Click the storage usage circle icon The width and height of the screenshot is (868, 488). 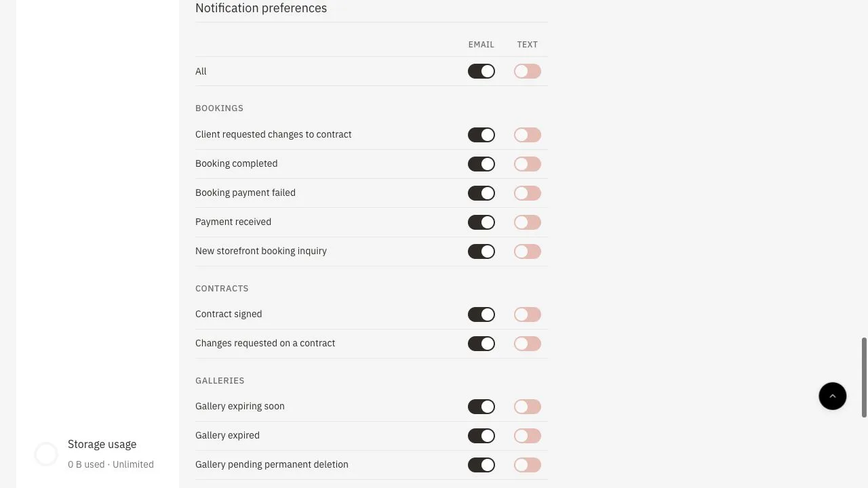coord(46,454)
